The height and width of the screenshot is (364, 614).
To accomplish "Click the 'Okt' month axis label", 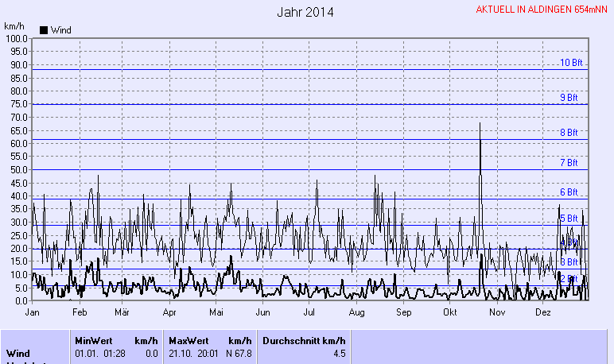I will click(449, 312).
